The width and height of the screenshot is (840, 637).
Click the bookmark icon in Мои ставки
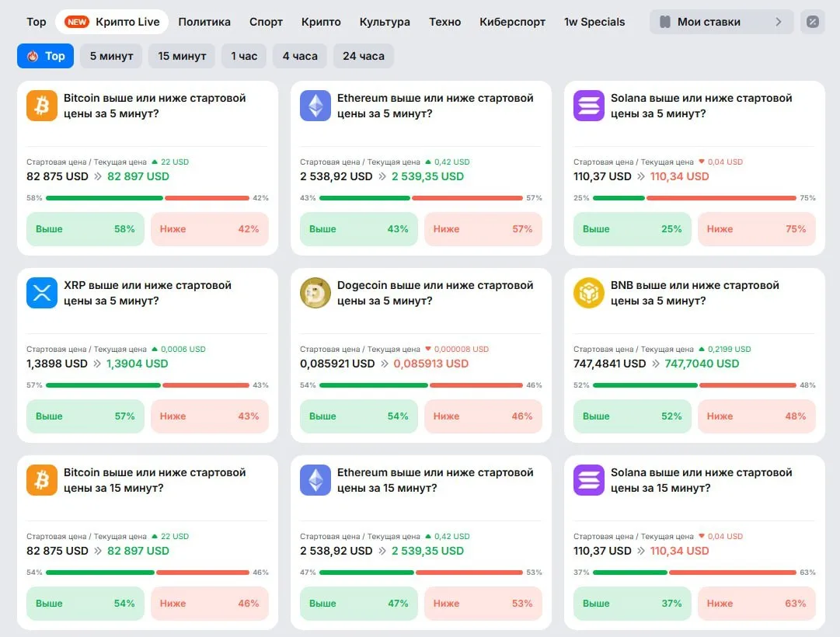coord(665,22)
